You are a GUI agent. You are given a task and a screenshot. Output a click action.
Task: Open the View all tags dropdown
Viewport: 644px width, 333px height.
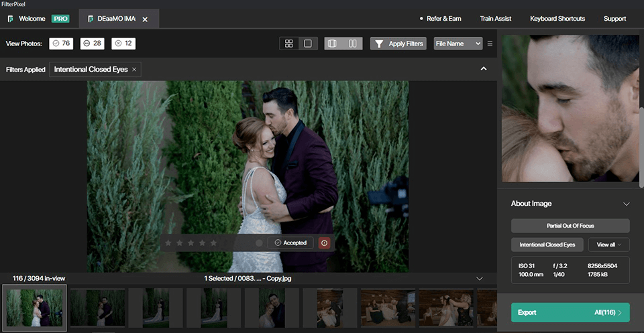(x=608, y=245)
